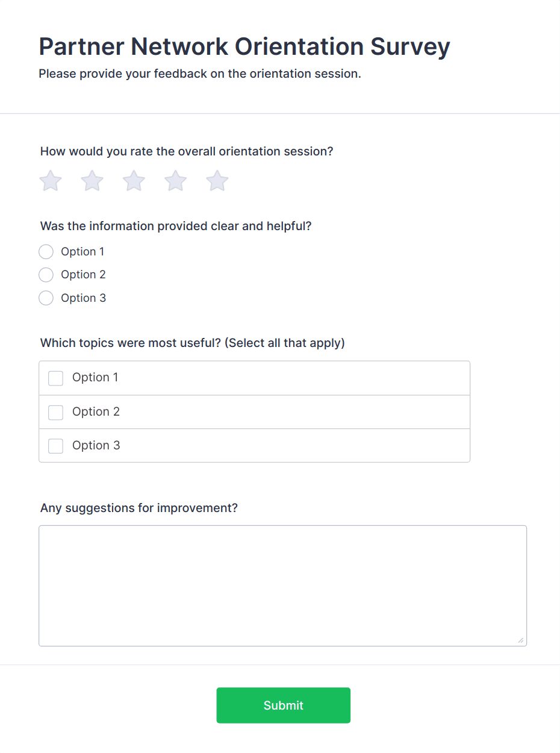
Task: Choose the fifth star for top rating
Action: pyautogui.click(x=217, y=181)
